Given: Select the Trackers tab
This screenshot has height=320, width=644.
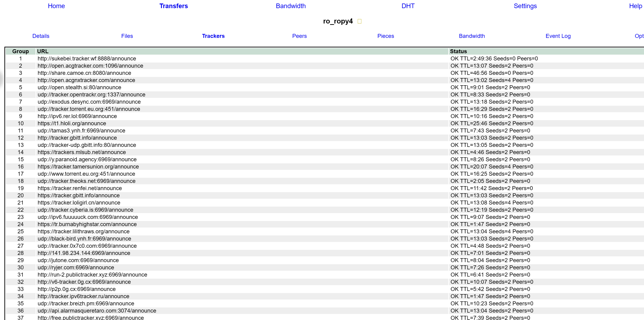Looking at the screenshot, I should pyautogui.click(x=213, y=36).
